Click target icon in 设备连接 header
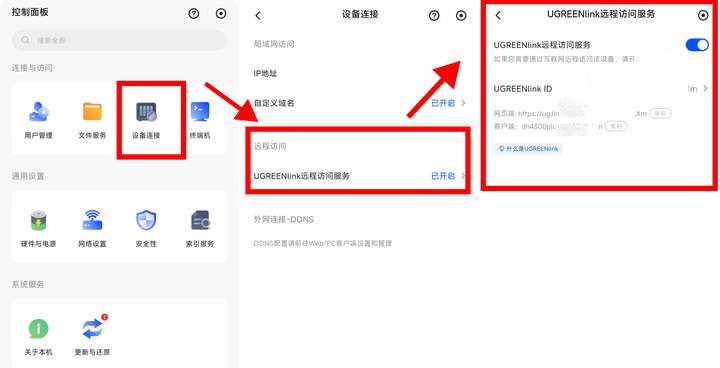The image size is (720, 368). (x=461, y=16)
